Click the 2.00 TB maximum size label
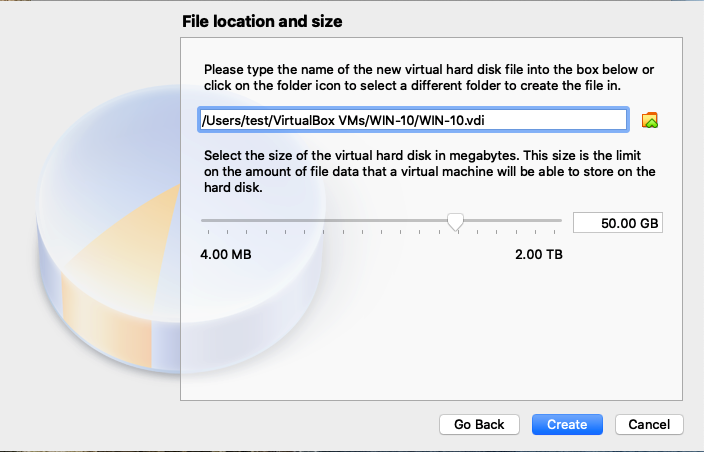 pyautogui.click(x=539, y=255)
